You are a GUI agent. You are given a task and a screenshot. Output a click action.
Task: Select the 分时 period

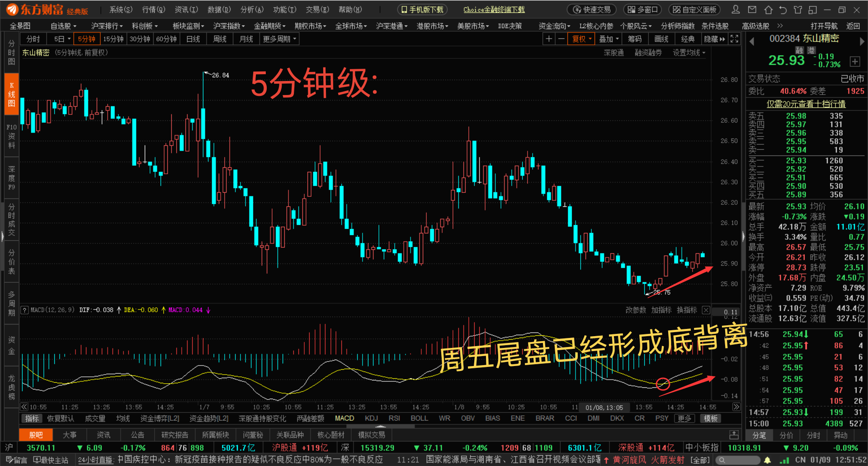pyautogui.click(x=33, y=39)
